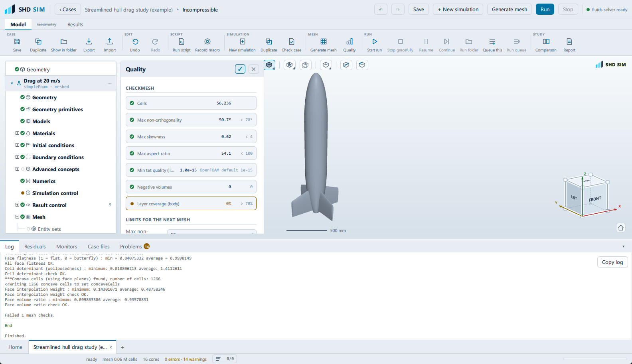632x364 pixels.
Task: Click Generate mesh top button
Action: click(x=510, y=9)
